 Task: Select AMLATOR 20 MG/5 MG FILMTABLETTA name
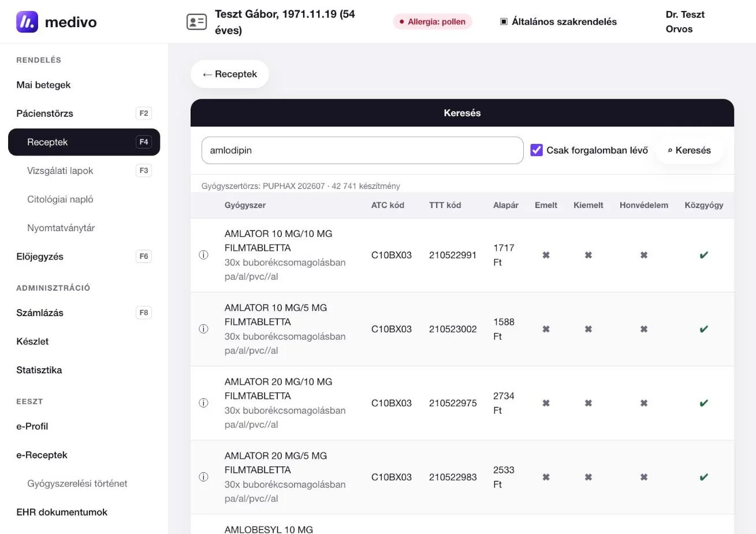(275, 463)
